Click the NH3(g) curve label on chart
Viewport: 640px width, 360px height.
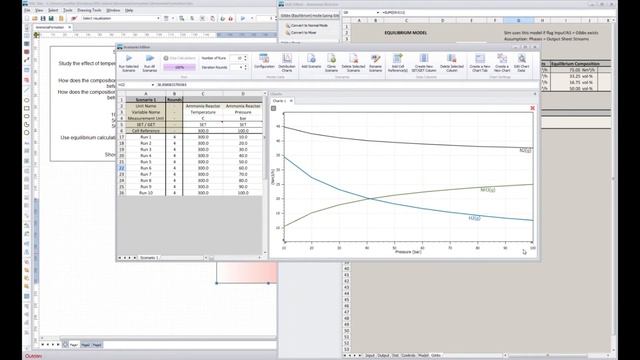tap(488, 190)
